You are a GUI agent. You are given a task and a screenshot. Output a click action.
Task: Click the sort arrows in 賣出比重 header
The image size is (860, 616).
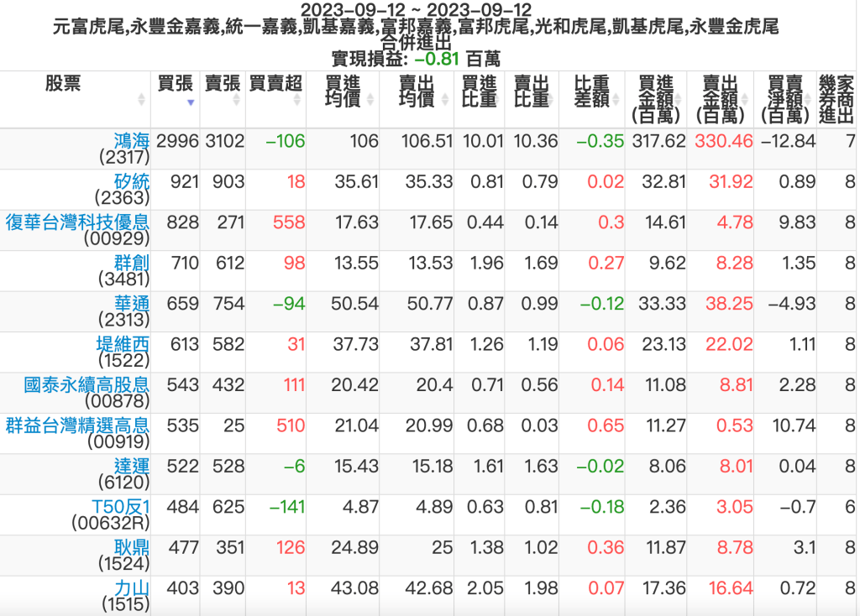point(552,99)
